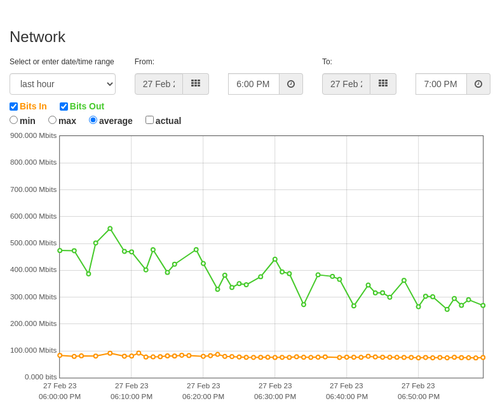Click the To time field showing 7:00 PM
Image resolution: width=500 pixels, height=403 pixels.
[x=441, y=84]
